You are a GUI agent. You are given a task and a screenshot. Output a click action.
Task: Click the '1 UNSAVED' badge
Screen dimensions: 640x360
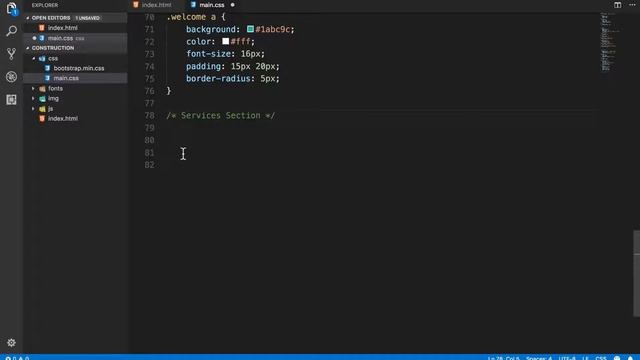(x=87, y=18)
